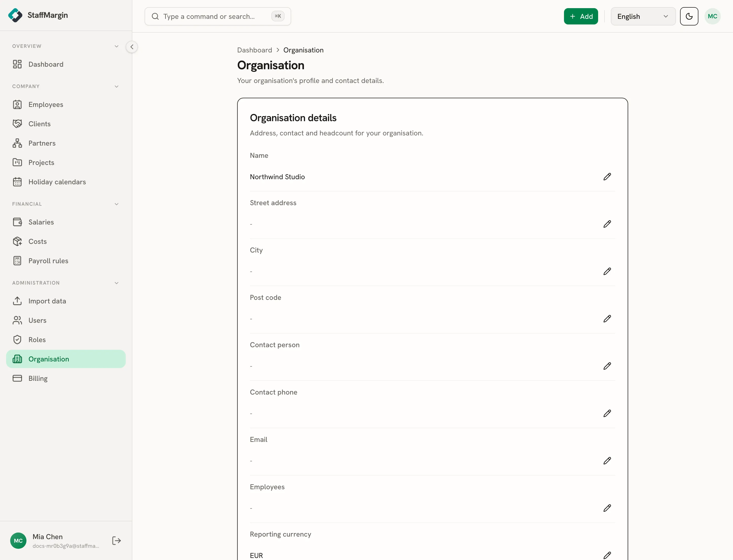This screenshot has height=560, width=733.
Task: Click the log out icon beside Mia Chen
Action: click(x=116, y=541)
